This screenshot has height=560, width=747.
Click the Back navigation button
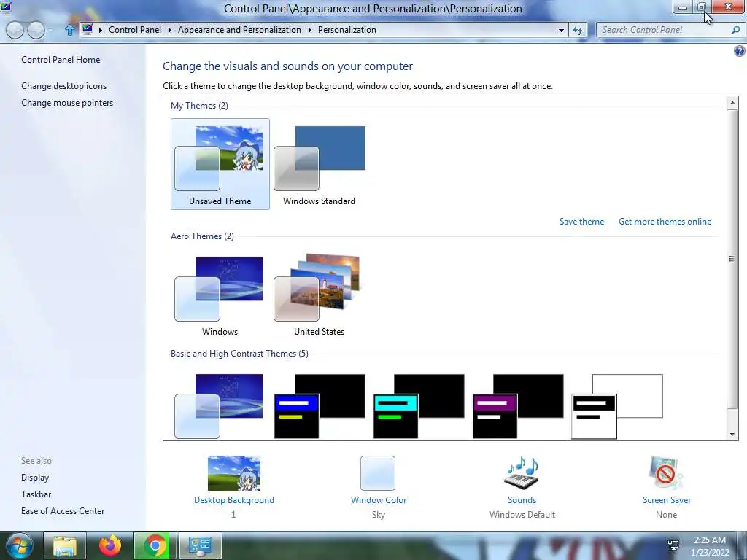tap(15, 30)
